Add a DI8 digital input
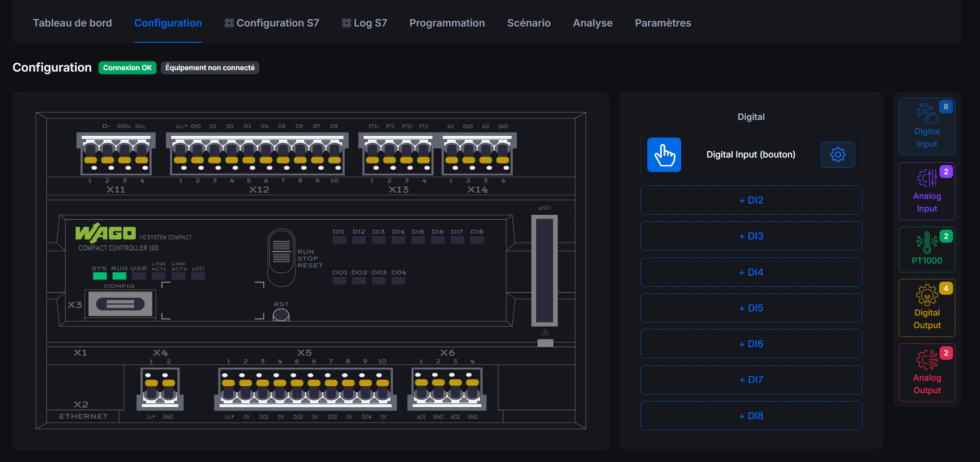Image resolution: width=980 pixels, height=462 pixels. point(750,416)
